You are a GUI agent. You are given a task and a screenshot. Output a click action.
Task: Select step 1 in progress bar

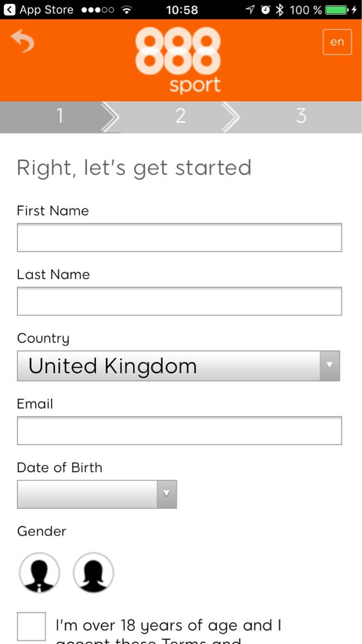click(x=60, y=117)
